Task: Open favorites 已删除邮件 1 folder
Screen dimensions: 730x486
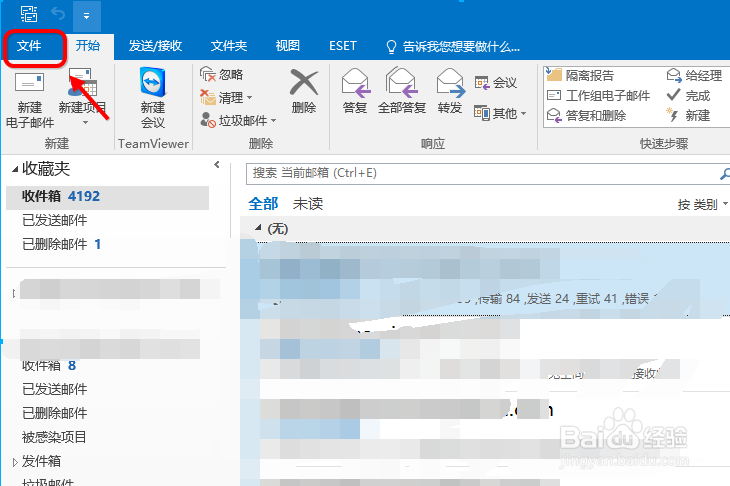Action: 61,244
